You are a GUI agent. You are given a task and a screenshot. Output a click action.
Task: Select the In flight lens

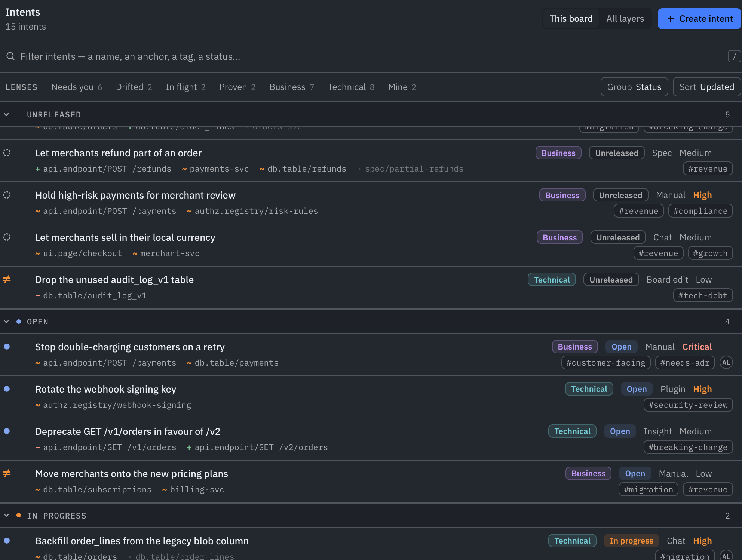[x=185, y=87]
